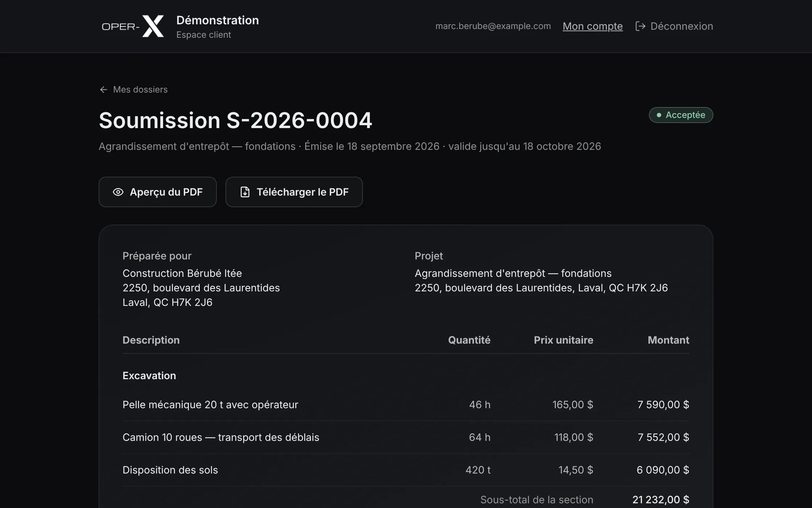Click the email marc.berube@example.com
Viewport: 812px width, 508px height.
coord(493,26)
